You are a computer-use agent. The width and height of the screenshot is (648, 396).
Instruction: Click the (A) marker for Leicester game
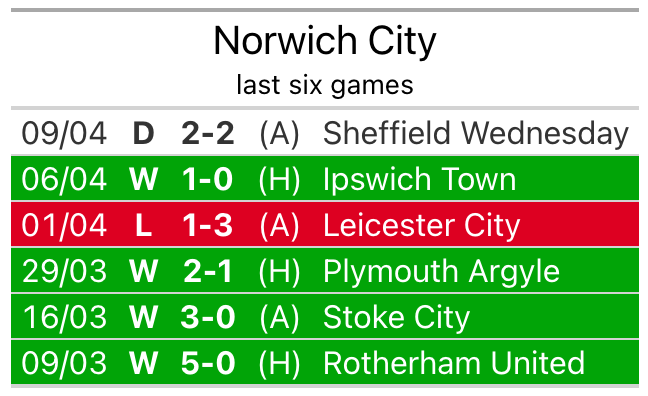pos(279,226)
